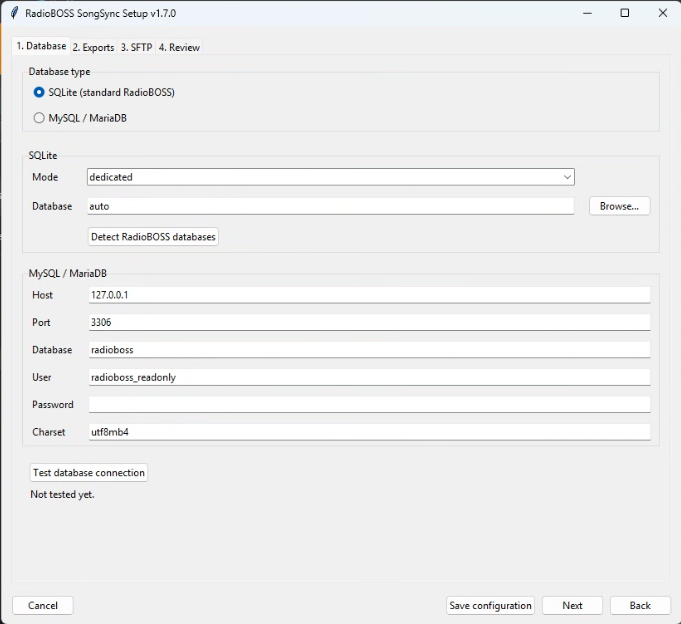Click the 'Not tested yet.' status text
This screenshot has height=624, width=681.
click(x=62, y=495)
